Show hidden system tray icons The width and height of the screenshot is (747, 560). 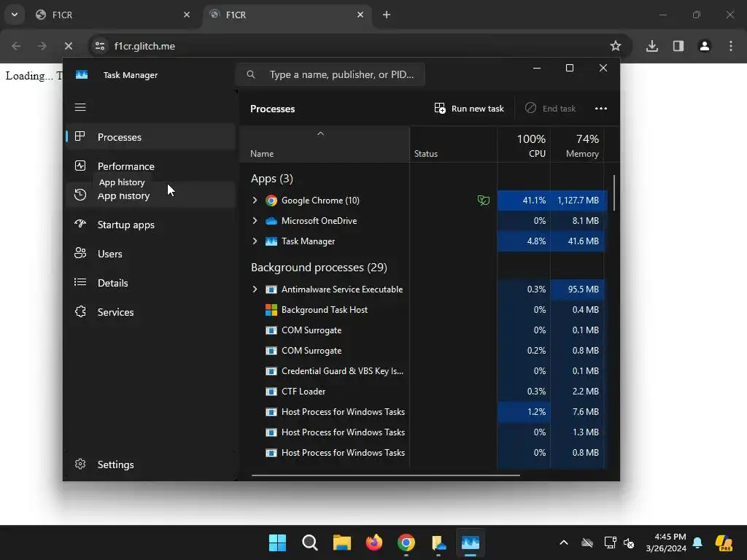coord(564,542)
